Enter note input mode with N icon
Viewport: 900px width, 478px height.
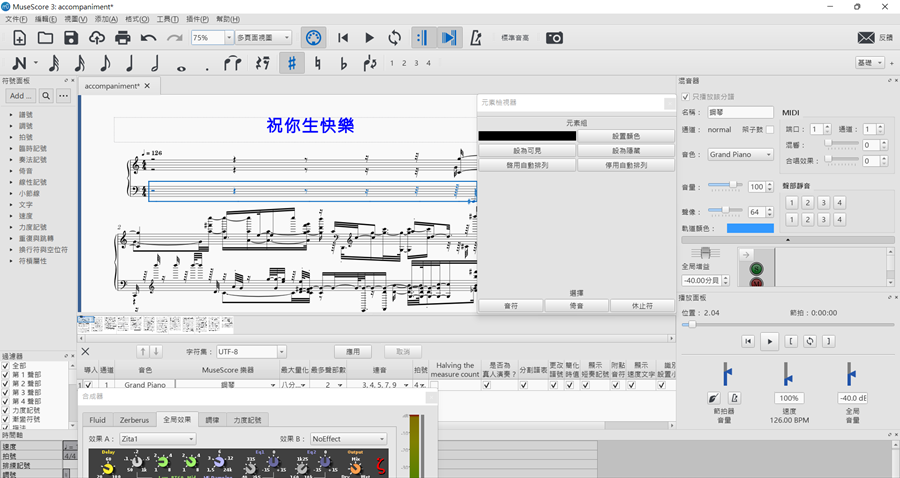coord(20,63)
